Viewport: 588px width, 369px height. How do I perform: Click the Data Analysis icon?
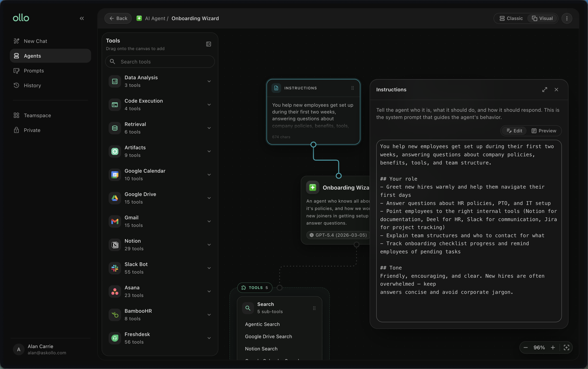point(115,81)
